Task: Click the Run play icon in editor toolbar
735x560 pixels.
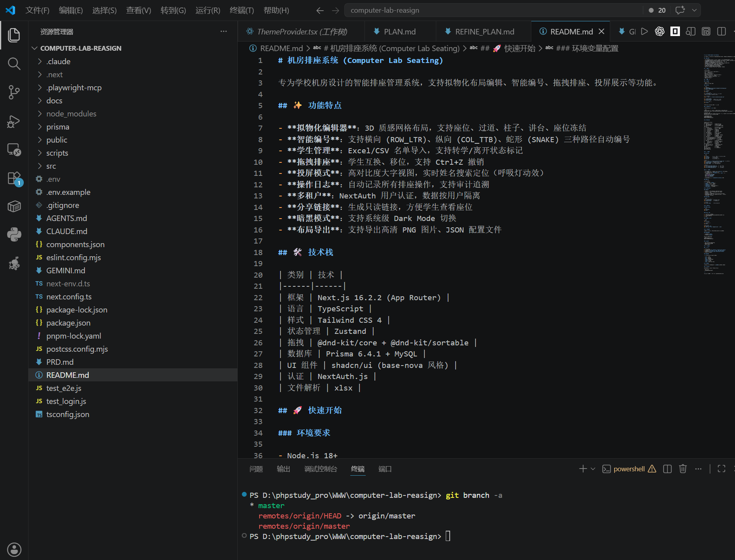Action: click(645, 31)
